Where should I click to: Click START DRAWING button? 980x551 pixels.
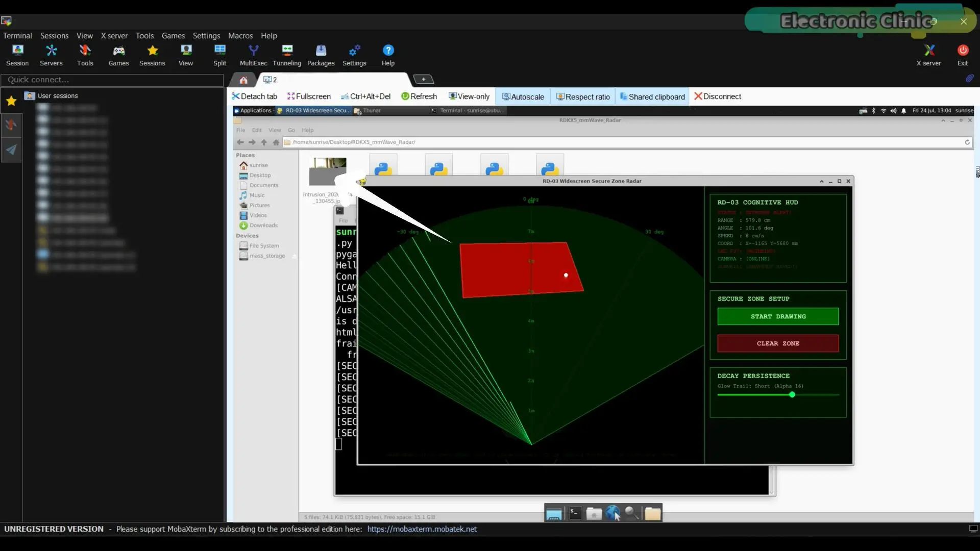pyautogui.click(x=778, y=316)
